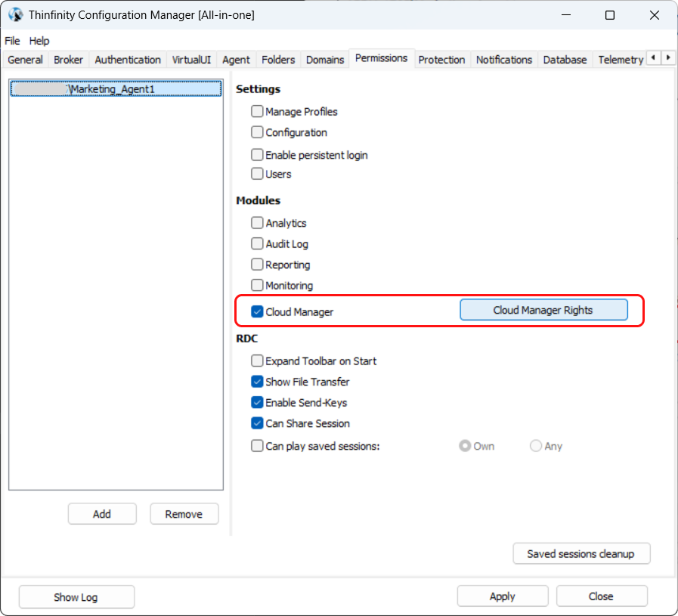This screenshot has height=616, width=678.
Task: Select the Own radio button
Action: tap(465, 446)
